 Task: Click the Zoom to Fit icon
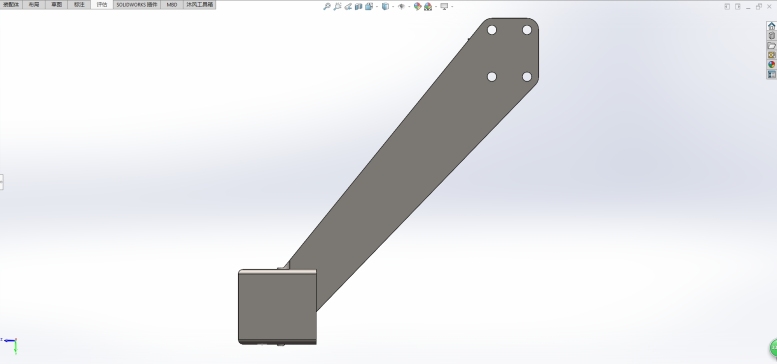point(327,6)
